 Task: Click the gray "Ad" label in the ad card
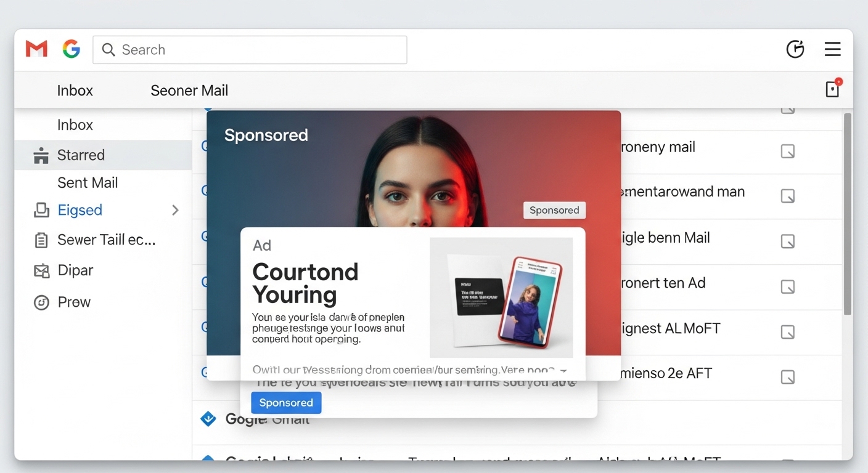pyautogui.click(x=262, y=245)
